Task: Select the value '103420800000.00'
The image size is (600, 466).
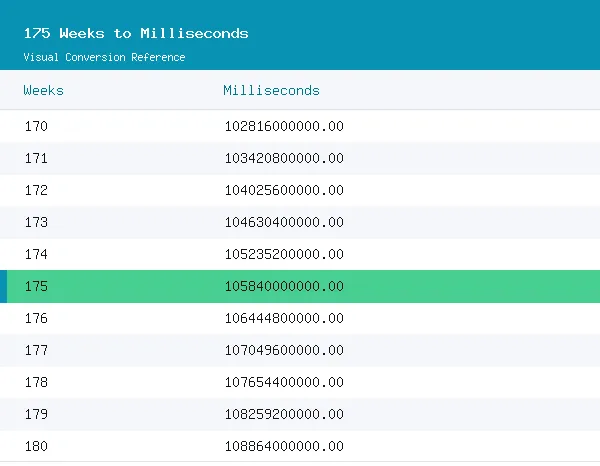Action: coord(284,158)
